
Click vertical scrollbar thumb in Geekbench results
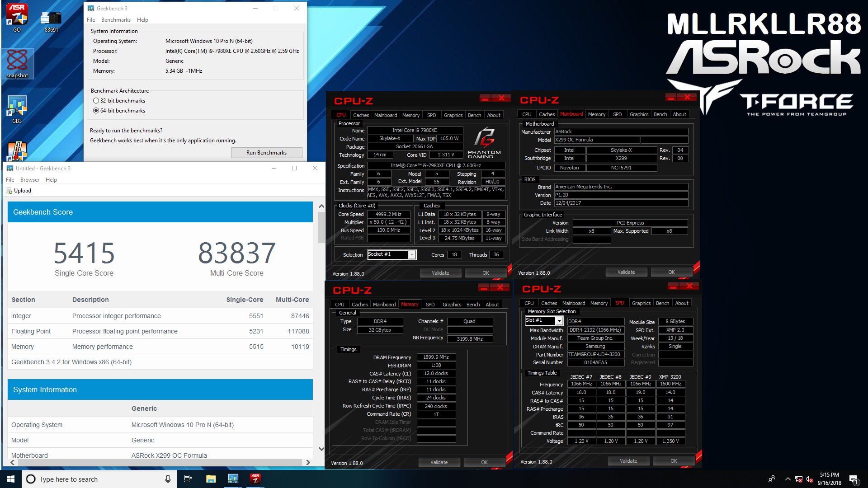[x=321, y=227]
